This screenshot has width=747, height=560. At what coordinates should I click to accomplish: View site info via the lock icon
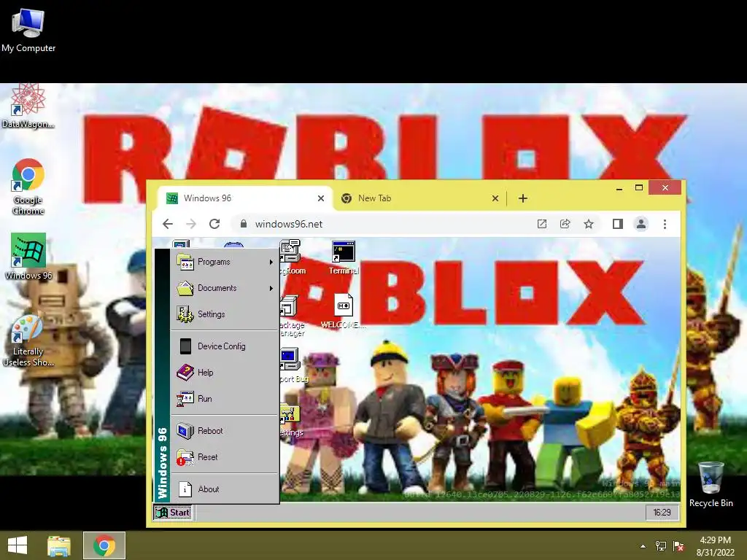coord(244,223)
